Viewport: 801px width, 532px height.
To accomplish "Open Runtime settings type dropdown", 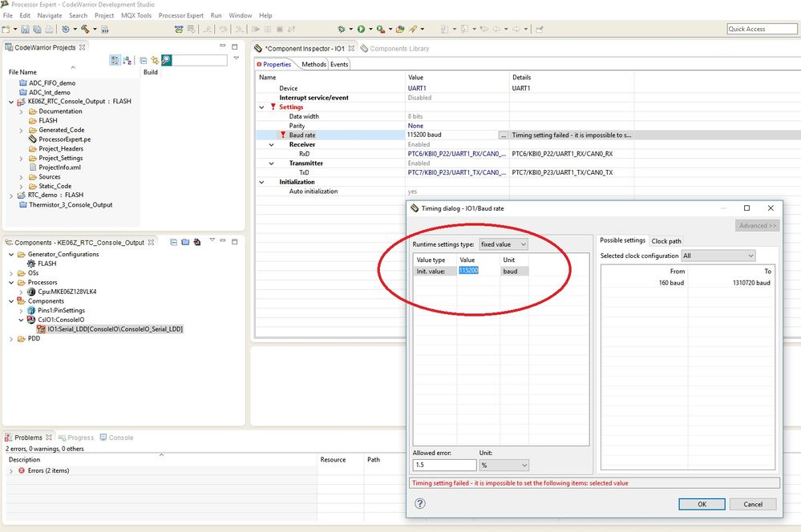I will [x=504, y=244].
